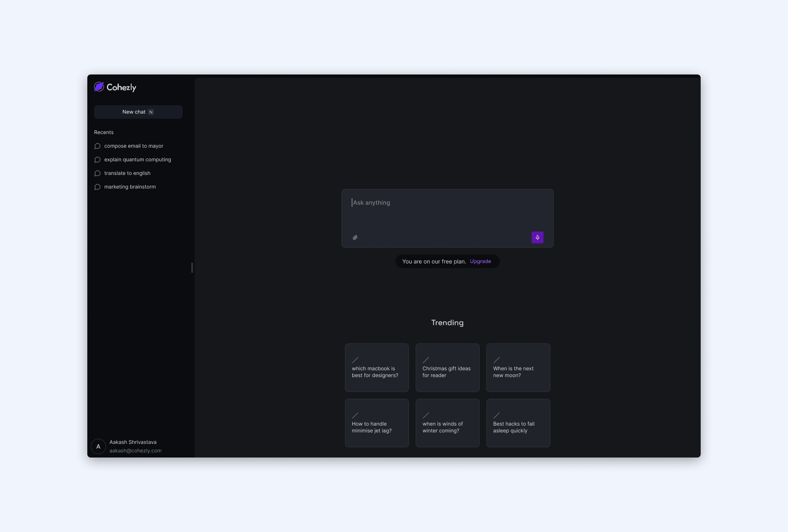The height and width of the screenshot is (532, 788).
Task: Click the slash icon on Christmas gift ideas card
Action: [x=426, y=360]
